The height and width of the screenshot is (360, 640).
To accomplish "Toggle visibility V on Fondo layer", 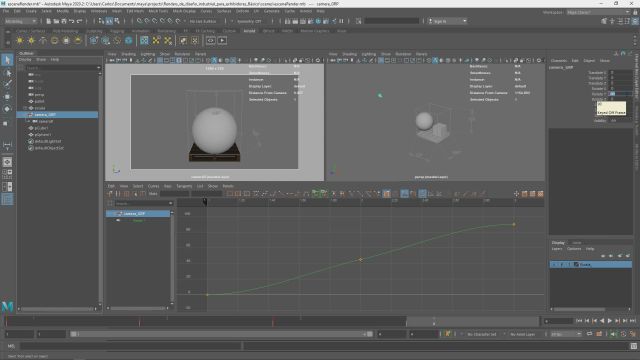I will 554,264.
